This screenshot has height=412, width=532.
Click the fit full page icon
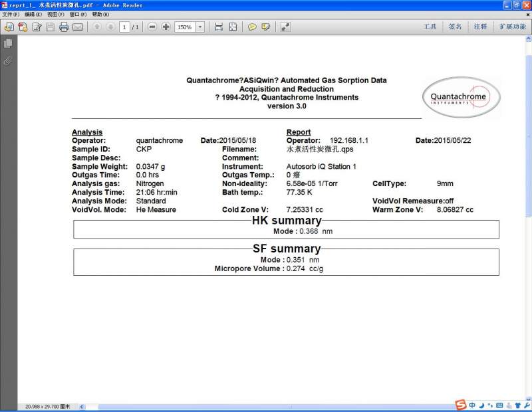(233, 27)
